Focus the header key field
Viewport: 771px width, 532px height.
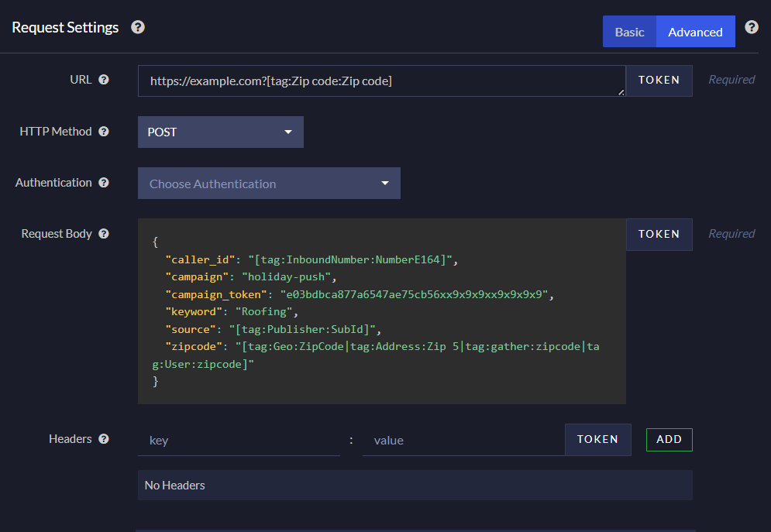(239, 440)
